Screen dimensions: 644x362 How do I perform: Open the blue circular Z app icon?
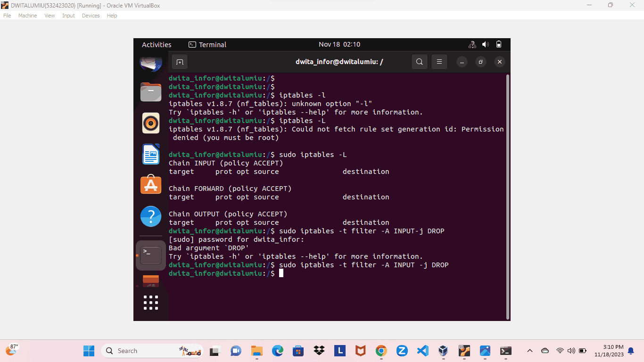tap(402, 351)
